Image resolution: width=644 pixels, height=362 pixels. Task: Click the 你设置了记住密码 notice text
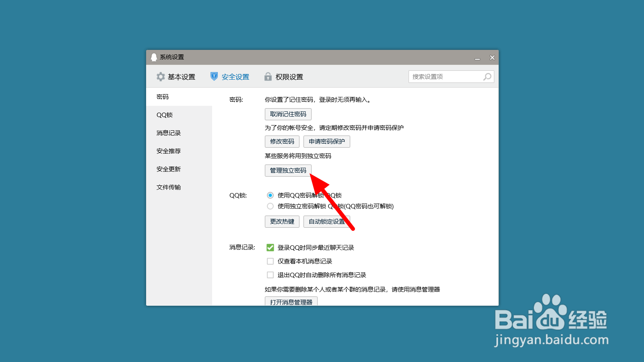pyautogui.click(x=318, y=100)
